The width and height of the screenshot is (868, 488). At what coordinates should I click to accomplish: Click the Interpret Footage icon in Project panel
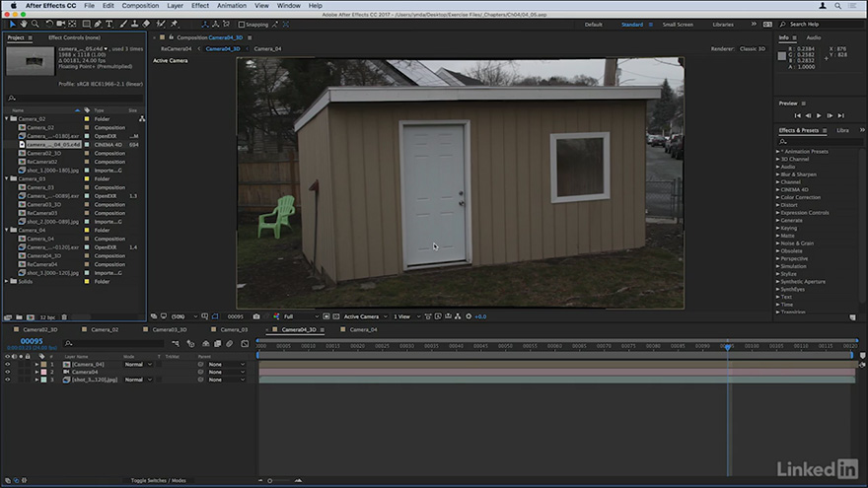click(x=8, y=317)
